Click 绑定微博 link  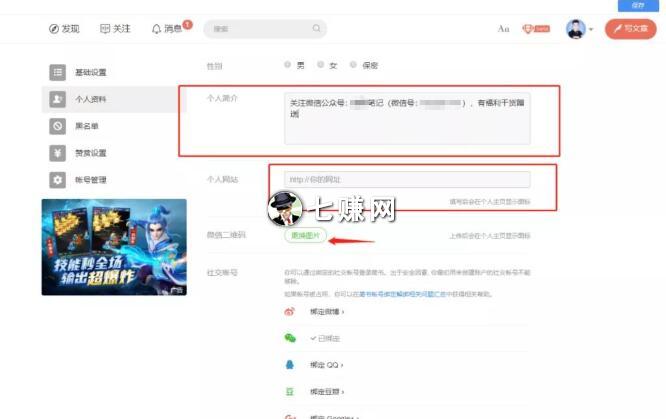pos(327,311)
